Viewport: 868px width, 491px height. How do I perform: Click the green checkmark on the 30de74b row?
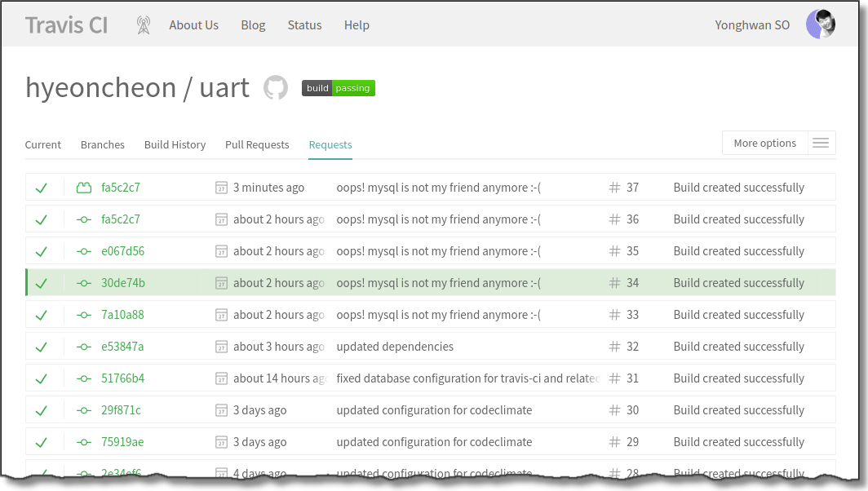pos(42,284)
